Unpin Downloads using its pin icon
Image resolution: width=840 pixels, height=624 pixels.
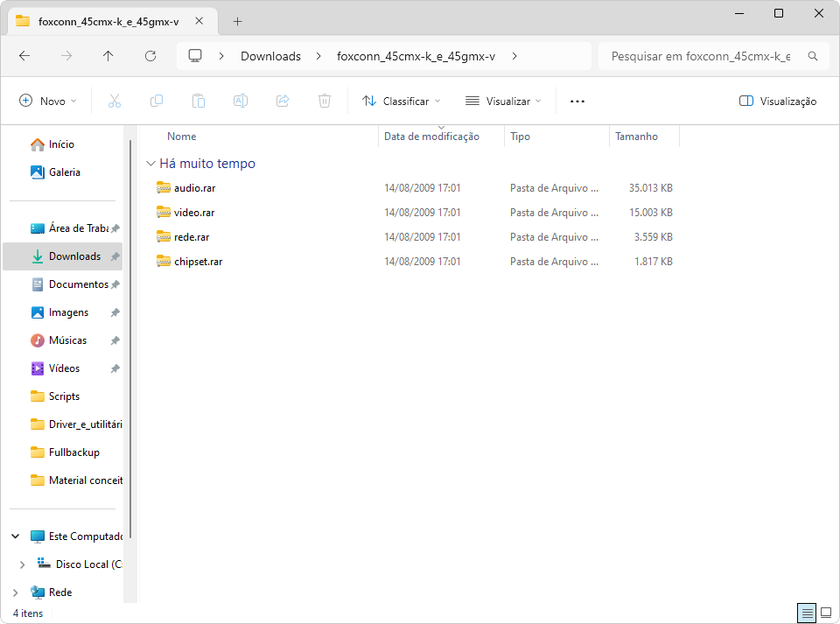pyautogui.click(x=115, y=256)
